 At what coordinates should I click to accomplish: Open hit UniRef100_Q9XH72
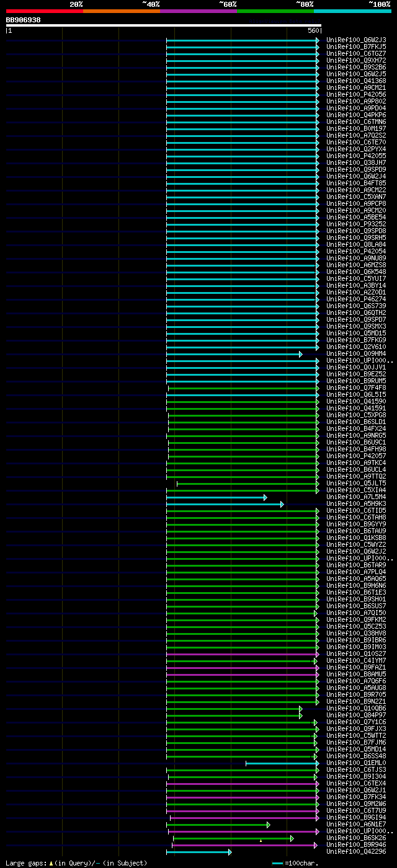click(356, 61)
